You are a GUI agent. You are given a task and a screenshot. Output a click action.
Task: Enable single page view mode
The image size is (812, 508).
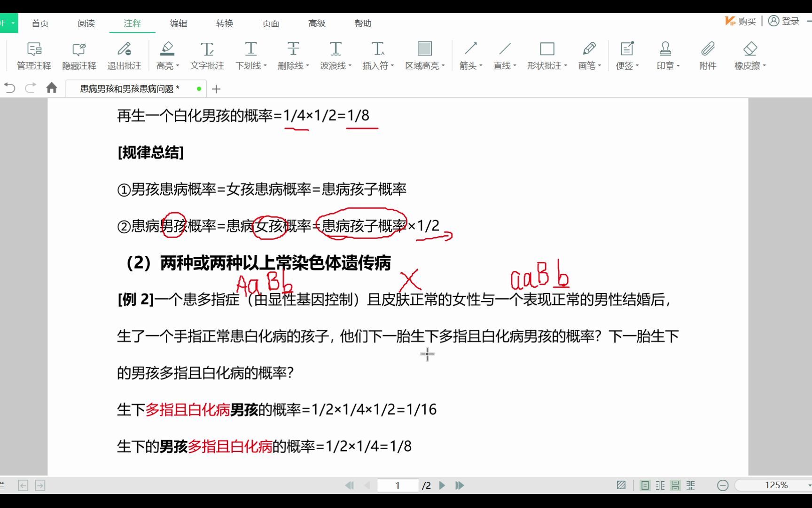point(645,485)
